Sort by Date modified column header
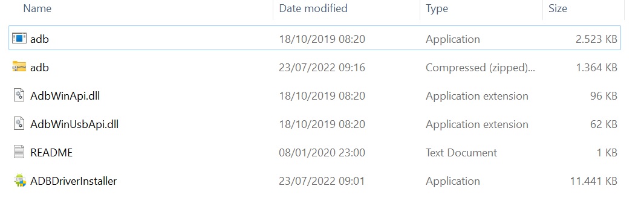 pos(313,8)
